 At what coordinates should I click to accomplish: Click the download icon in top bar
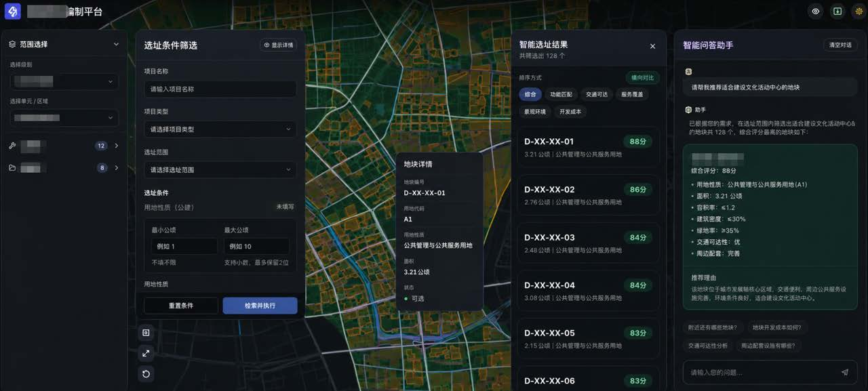tap(837, 12)
